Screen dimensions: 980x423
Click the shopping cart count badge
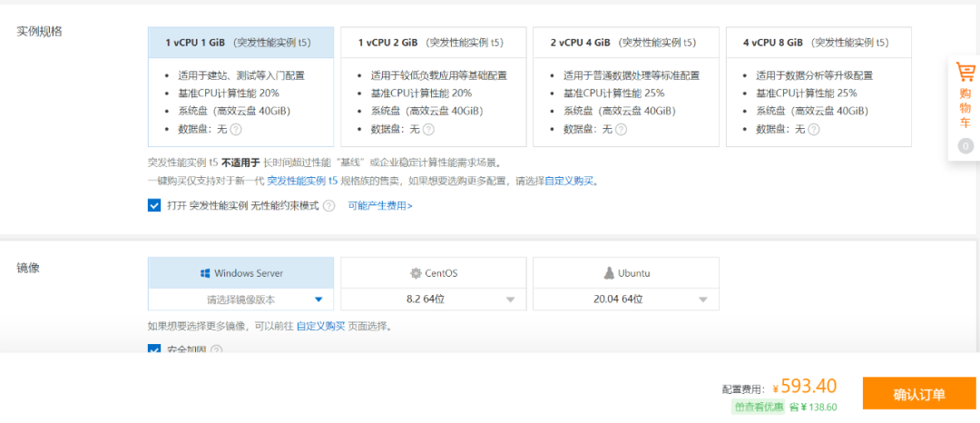(965, 146)
